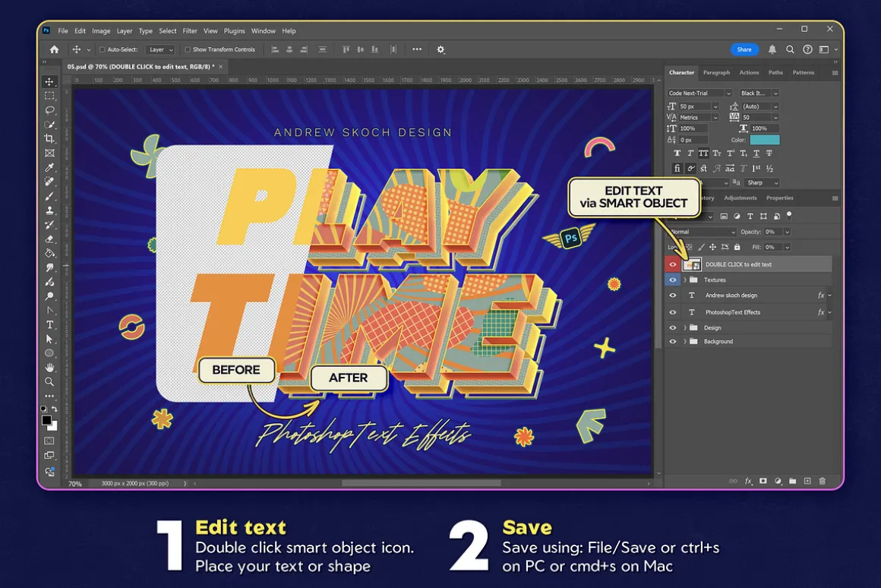Select the Horizontal Type tool
881x588 pixels.
pyautogui.click(x=49, y=325)
